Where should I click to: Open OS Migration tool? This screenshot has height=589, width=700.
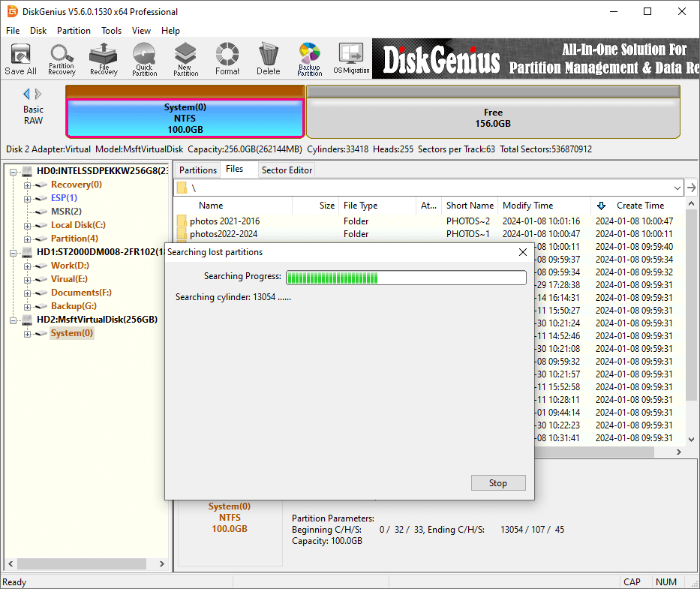tap(351, 59)
